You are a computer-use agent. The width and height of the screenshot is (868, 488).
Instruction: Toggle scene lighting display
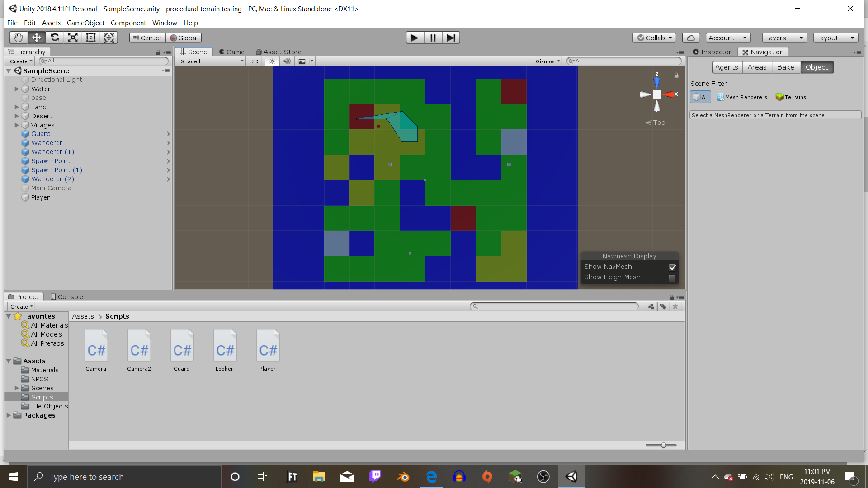[x=272, y=61]
